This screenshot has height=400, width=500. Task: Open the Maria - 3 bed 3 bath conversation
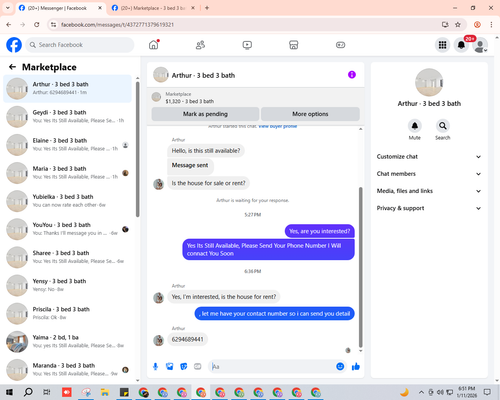tap(67, 173)
